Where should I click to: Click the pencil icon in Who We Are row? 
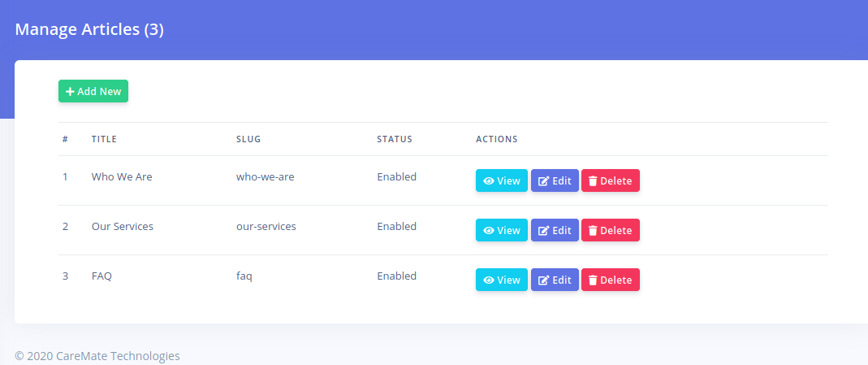[544, 180]
